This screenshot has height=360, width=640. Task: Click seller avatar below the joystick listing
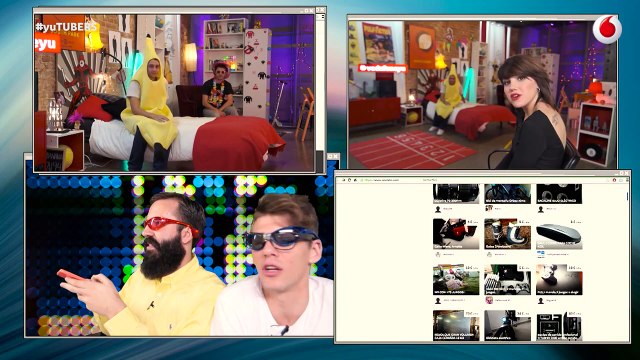point(541,300)
